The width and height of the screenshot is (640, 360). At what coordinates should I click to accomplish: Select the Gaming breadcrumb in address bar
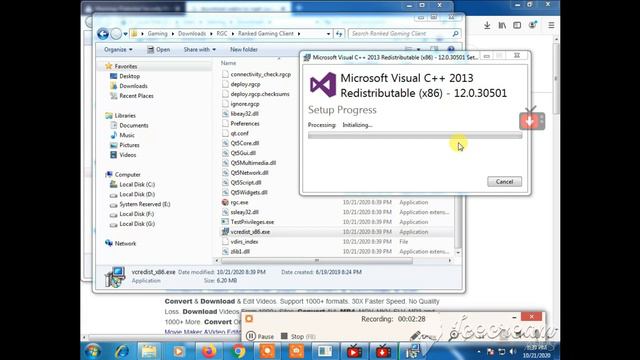click(158, 33)
